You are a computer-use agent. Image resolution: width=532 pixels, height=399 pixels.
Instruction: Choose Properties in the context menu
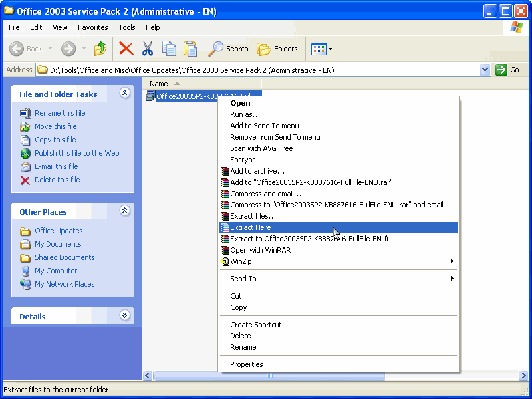pyautogui.click(x=246, y=364)
